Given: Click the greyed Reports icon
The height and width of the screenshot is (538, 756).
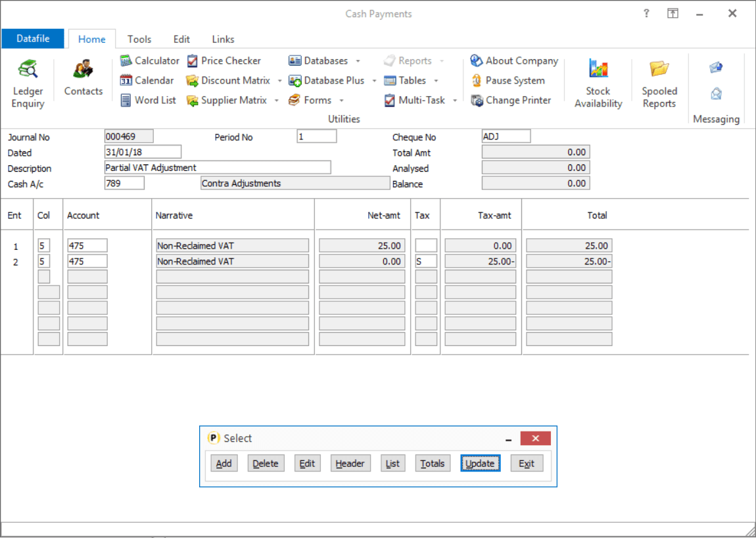Looking at the screenshot, I should [390, 61].
